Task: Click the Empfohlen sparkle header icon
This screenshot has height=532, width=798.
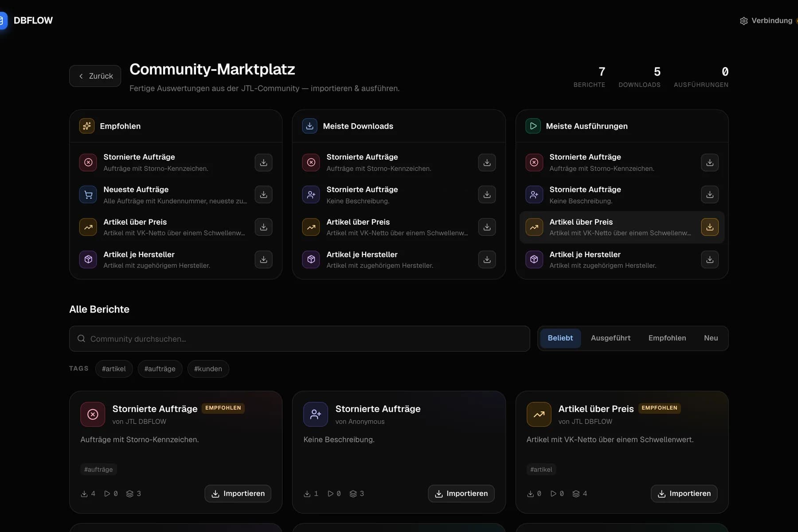Action: (x=87, y=126)
